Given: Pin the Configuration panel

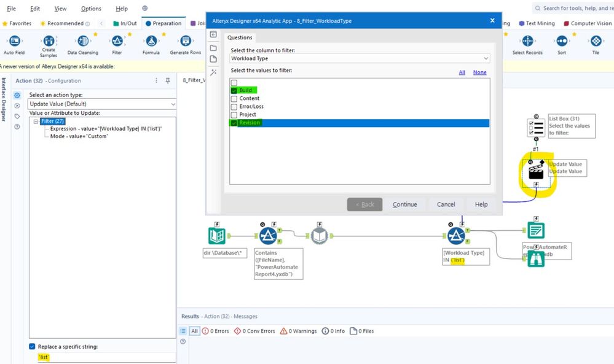Looking at the screenshot, I should 168,80.
